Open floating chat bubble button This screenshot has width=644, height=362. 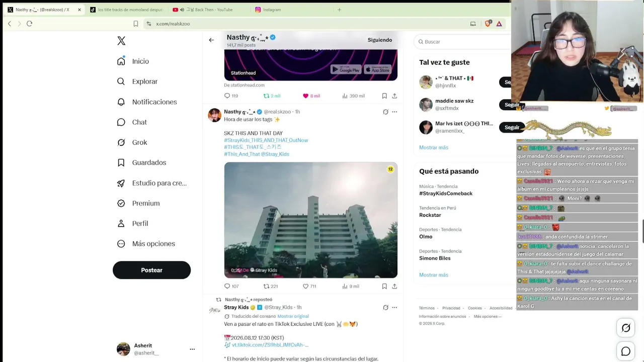point(626,351)
